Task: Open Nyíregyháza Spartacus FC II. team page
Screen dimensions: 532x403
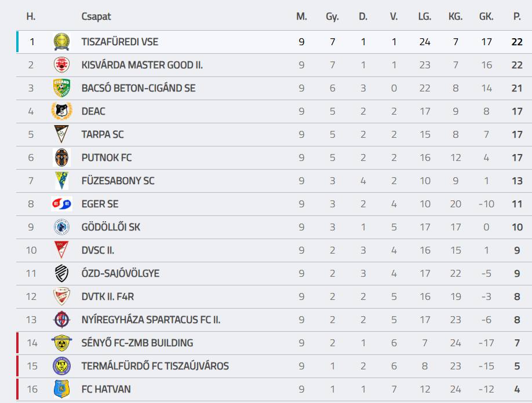Action: (151, 320)
